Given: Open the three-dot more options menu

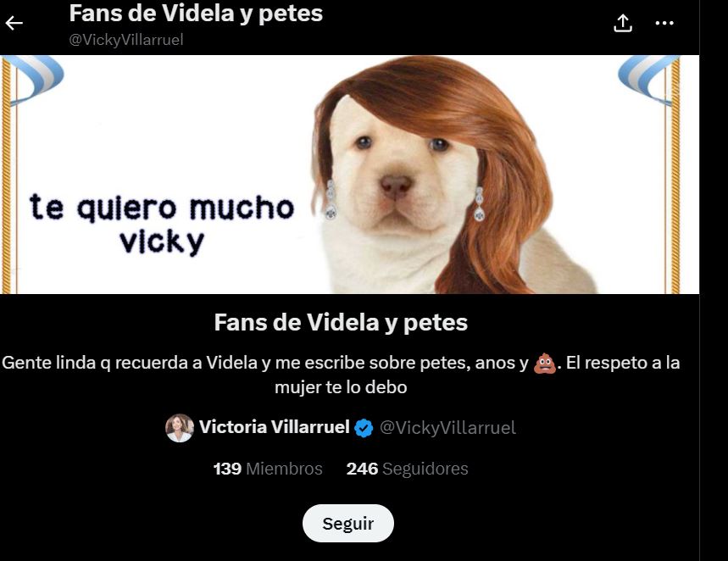Looking at the screenshot, I should [x=664, y=23].
